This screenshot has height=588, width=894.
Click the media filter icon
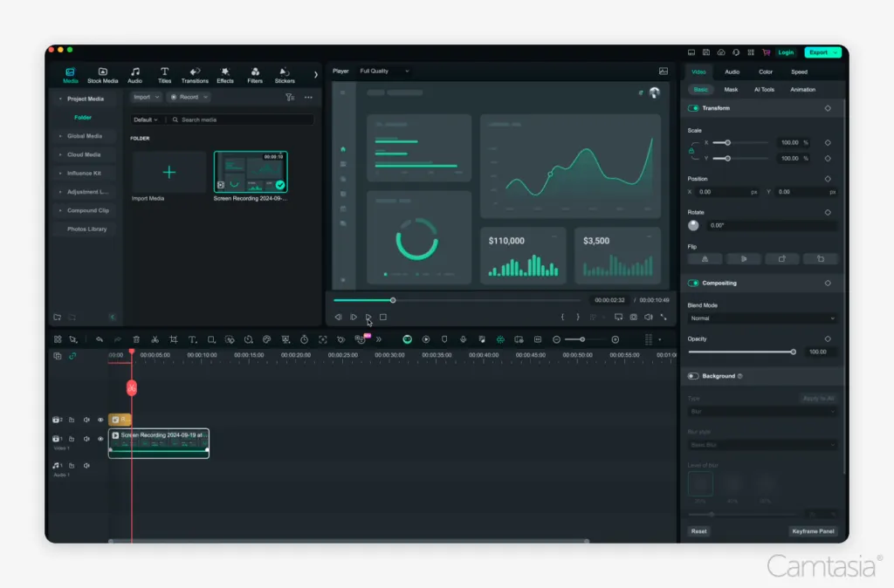pos(290,98)
